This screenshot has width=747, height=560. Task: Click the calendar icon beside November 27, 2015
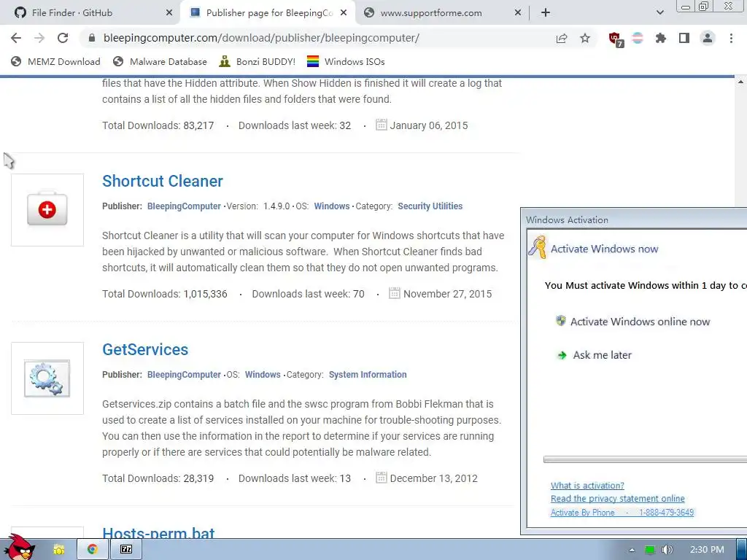tap(395, 293)
